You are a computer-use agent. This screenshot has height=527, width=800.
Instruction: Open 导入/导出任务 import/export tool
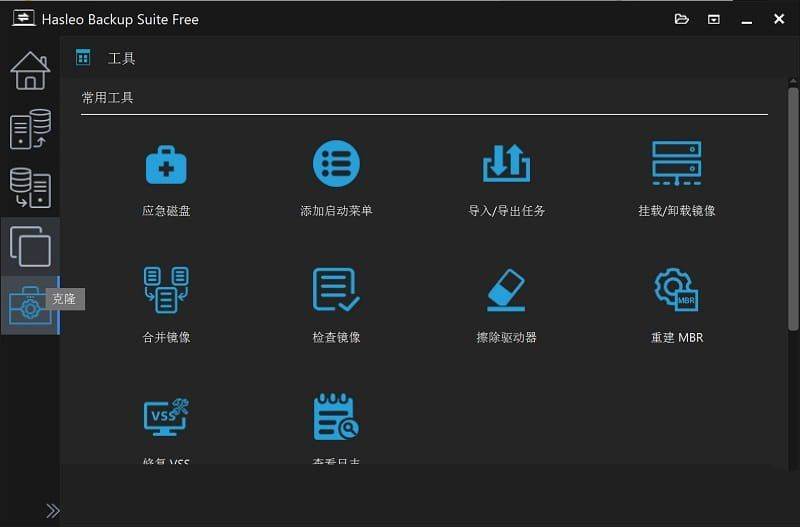506,164
